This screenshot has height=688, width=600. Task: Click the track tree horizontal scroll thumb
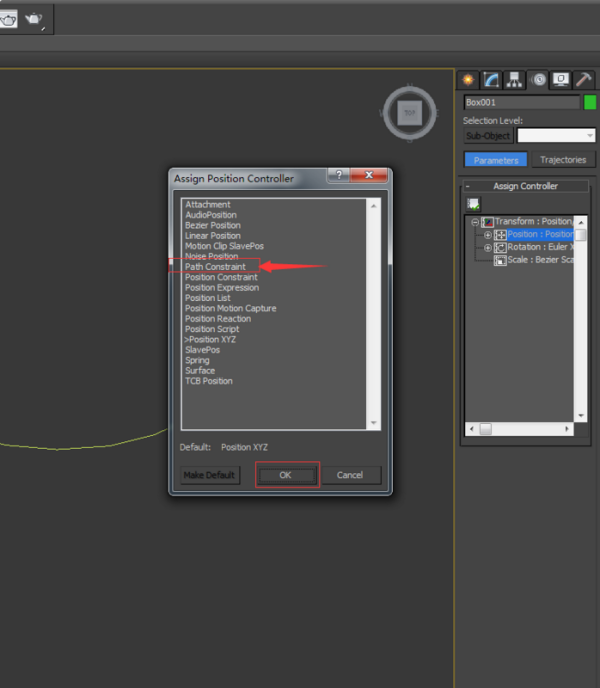point(485,429)
